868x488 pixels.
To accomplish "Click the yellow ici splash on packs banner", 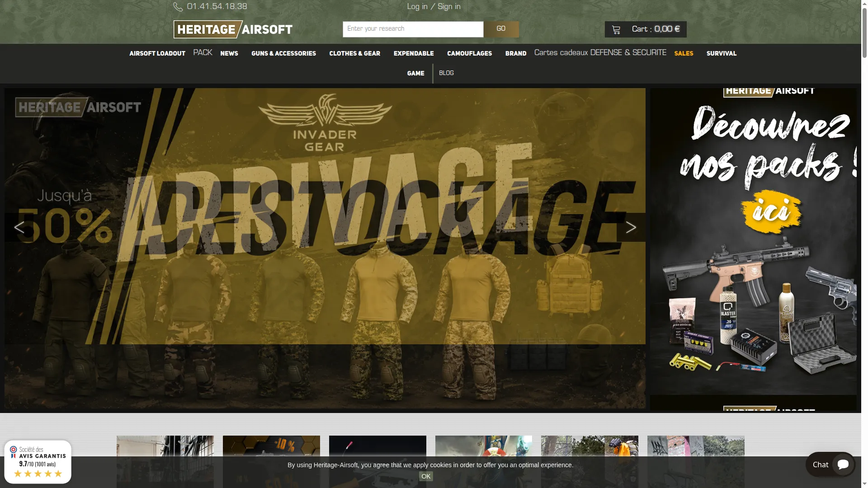I will tap(771, 211).
